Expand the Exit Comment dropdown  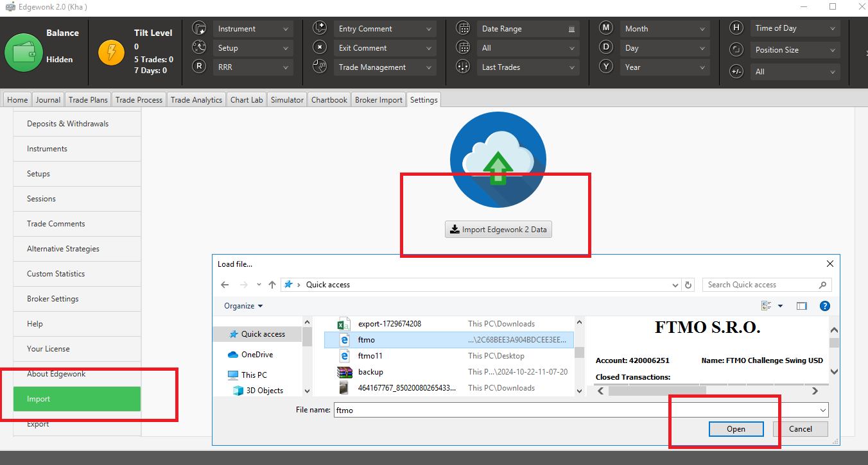point(385,48)
